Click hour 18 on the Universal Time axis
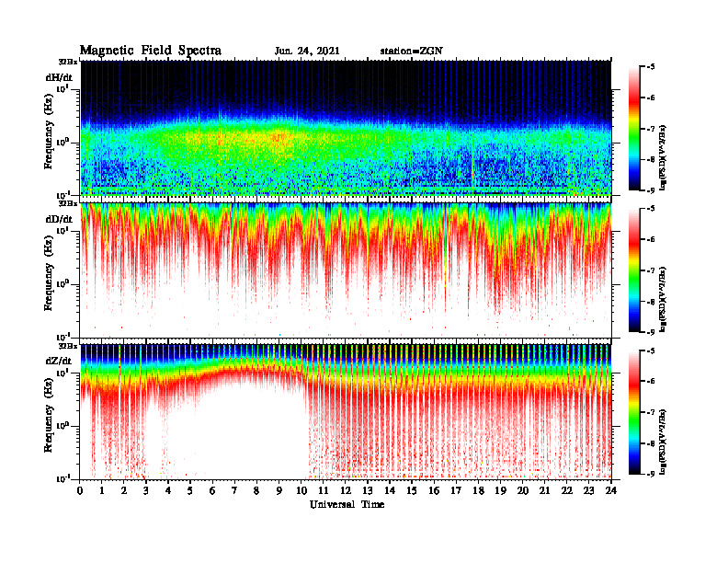Viewport: 728px width, 563px height. (478, 491)
